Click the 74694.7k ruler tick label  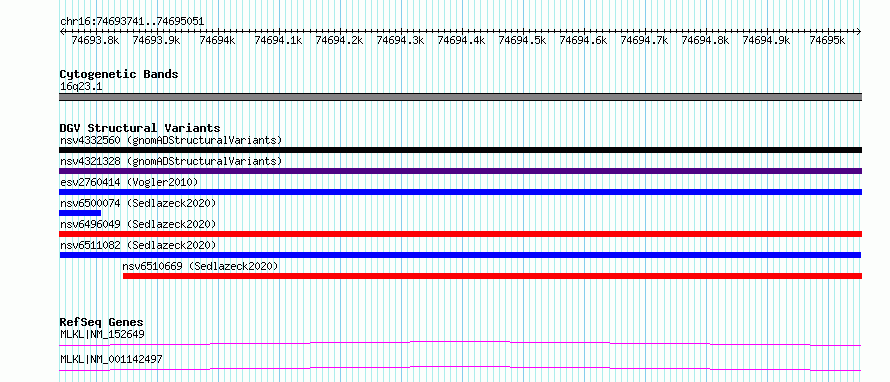644,40
